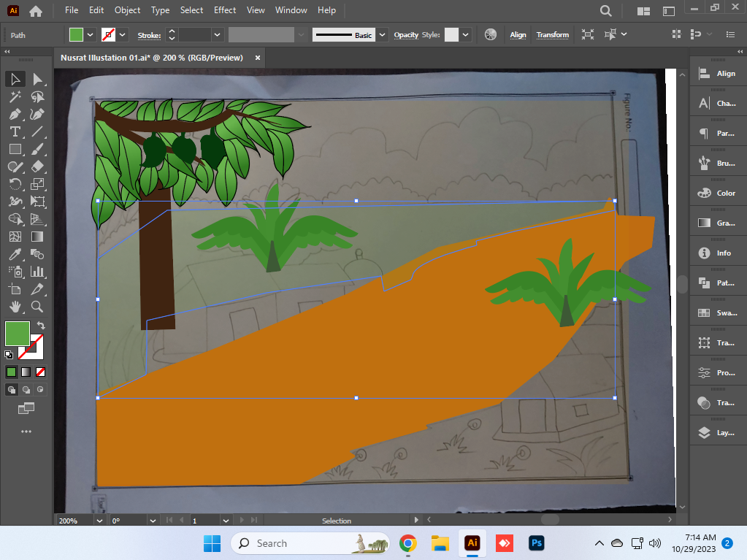This screenshot has height=560, width=747.
Task: Select the Zoom tool in toolbar
Action: click(37, 307)
